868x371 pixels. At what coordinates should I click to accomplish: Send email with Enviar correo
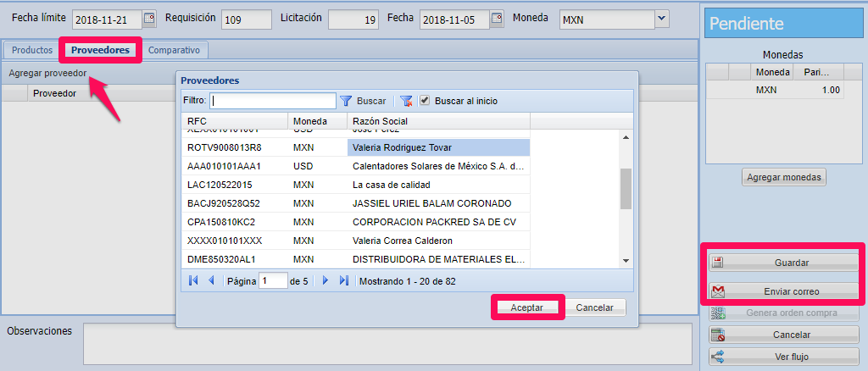coord(782,291)
